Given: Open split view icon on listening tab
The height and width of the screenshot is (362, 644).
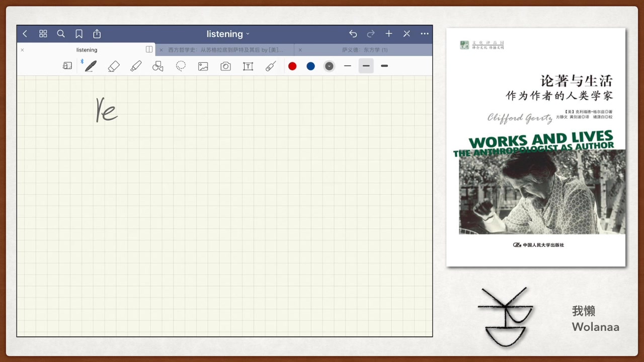Looking at the screenshot, I should (x=149, y=49).
